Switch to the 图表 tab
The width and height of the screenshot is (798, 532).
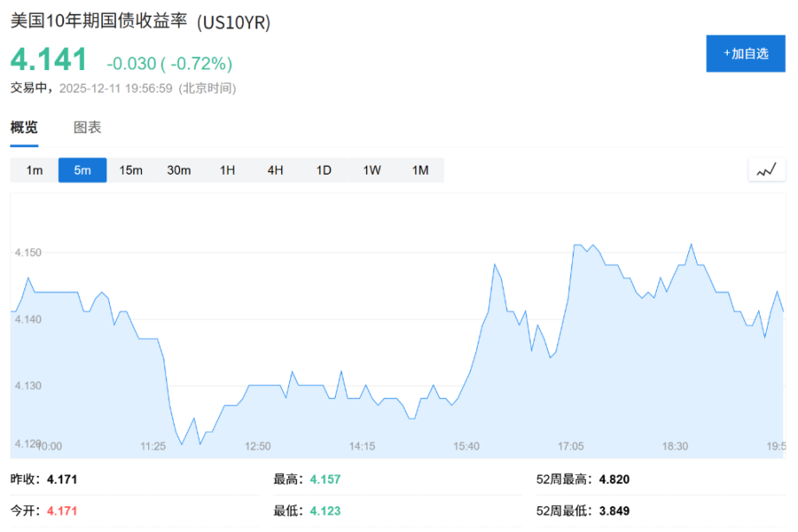coord(87,126)
